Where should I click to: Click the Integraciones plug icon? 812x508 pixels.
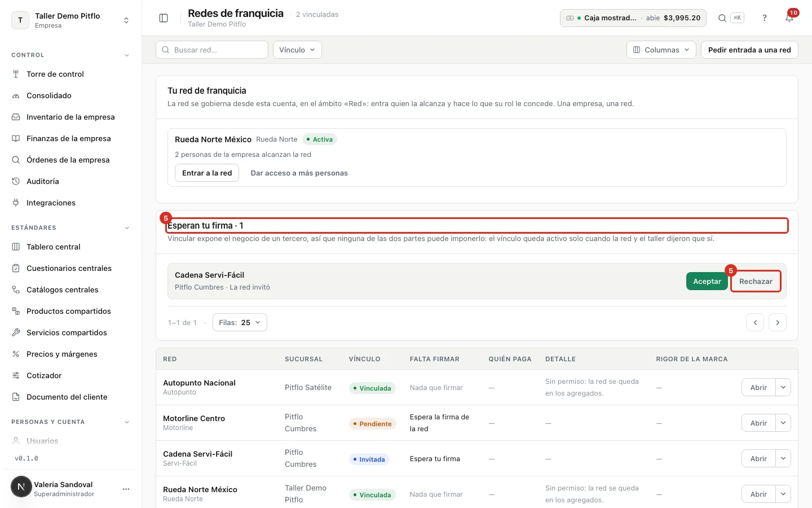[x=16, y=203]
